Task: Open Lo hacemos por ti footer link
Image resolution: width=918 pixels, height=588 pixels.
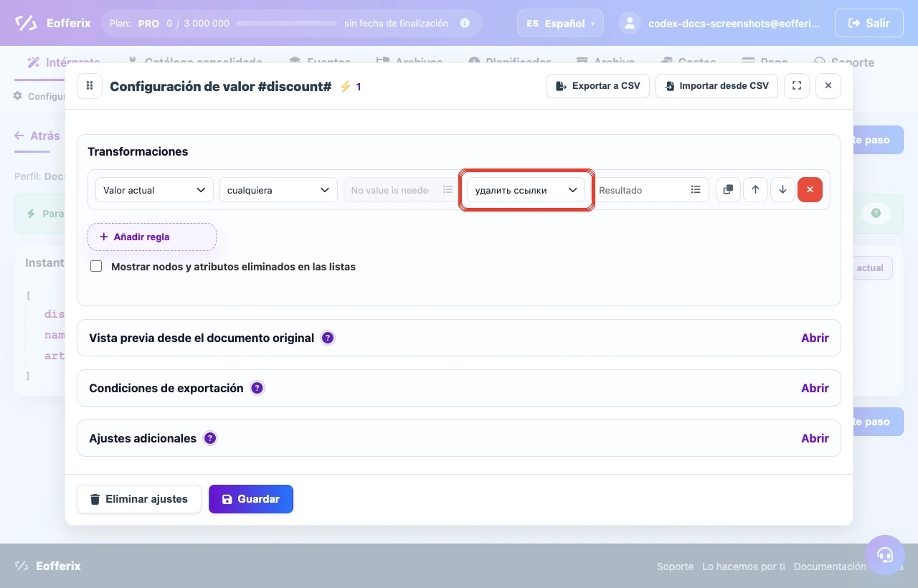Action: click(744, 566)
